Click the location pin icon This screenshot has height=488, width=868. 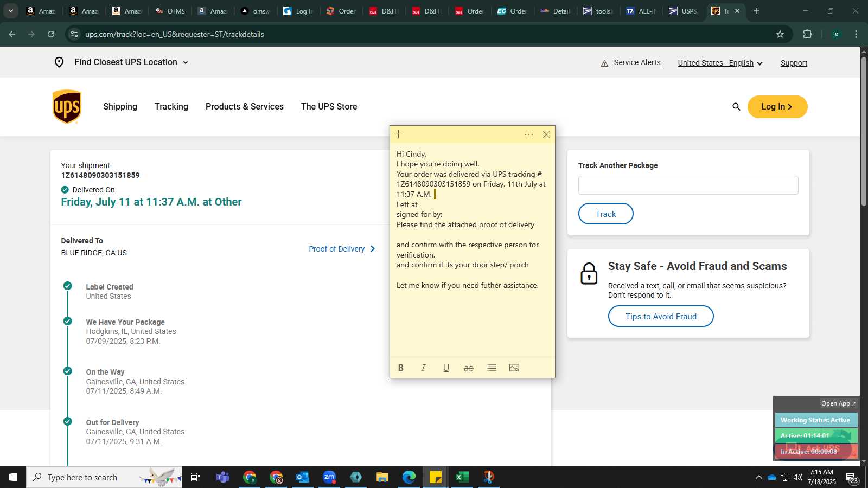59,62
